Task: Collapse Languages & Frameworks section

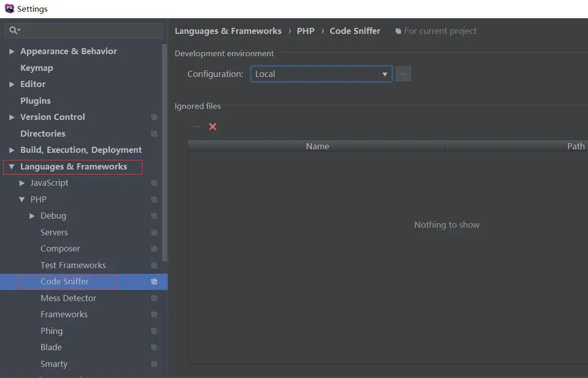Action: [12, 166]
